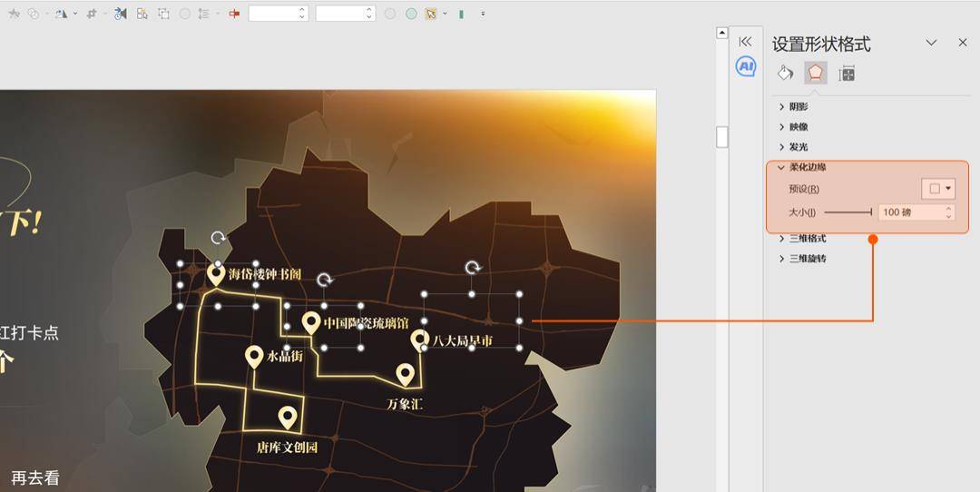980x492 pixels.
Task: Click the red align objects toolbar icon
Action: coord(234,14)
